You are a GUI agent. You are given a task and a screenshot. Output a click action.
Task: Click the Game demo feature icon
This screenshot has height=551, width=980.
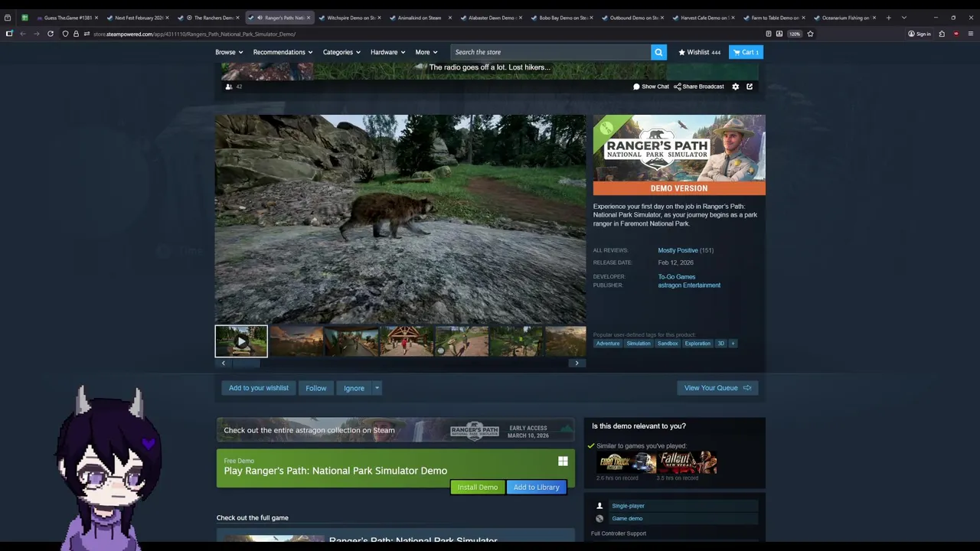pyautogui.click(x=599, y=518)
